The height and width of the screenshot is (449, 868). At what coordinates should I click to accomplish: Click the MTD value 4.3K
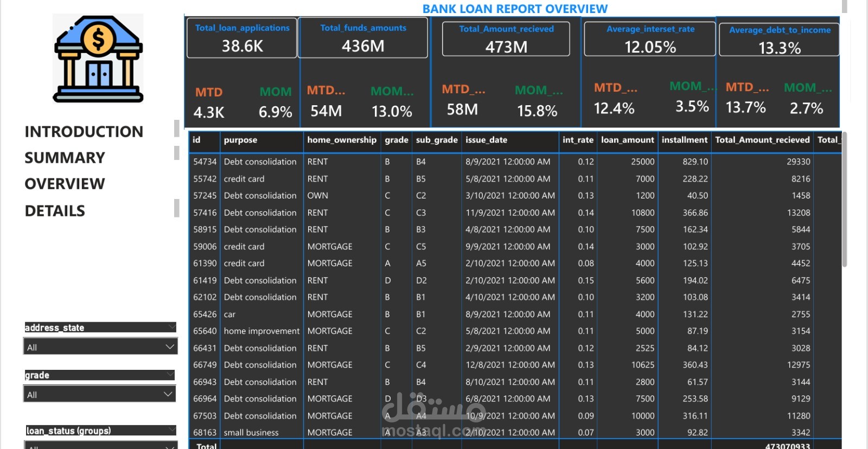pos(209,112)
